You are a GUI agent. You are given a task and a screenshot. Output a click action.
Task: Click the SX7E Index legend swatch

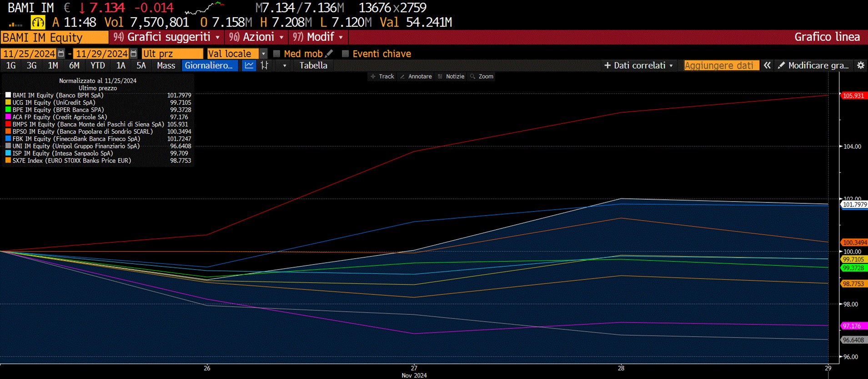pyautogui.click(x=8, y=161)
